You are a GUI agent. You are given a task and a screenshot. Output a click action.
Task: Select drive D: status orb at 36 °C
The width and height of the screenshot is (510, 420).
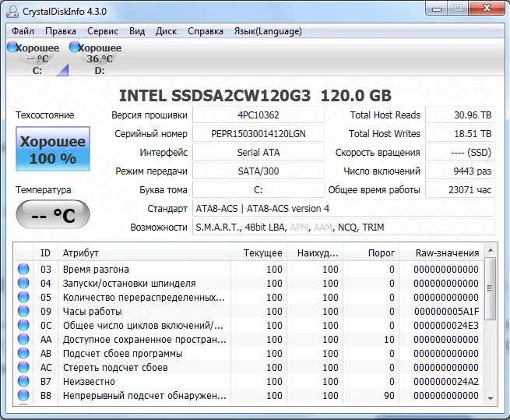(x=75, y=48)
